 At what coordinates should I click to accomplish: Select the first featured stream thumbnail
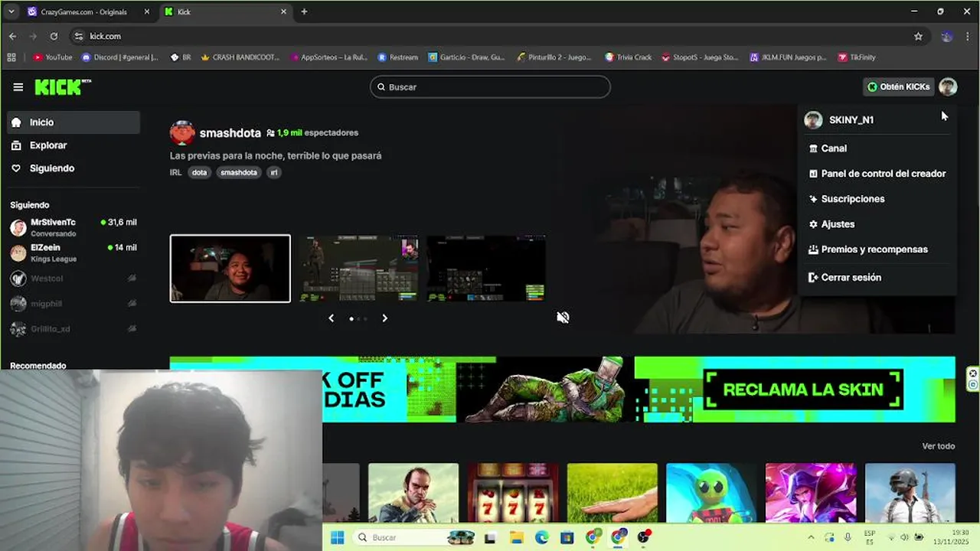(230, 269)
